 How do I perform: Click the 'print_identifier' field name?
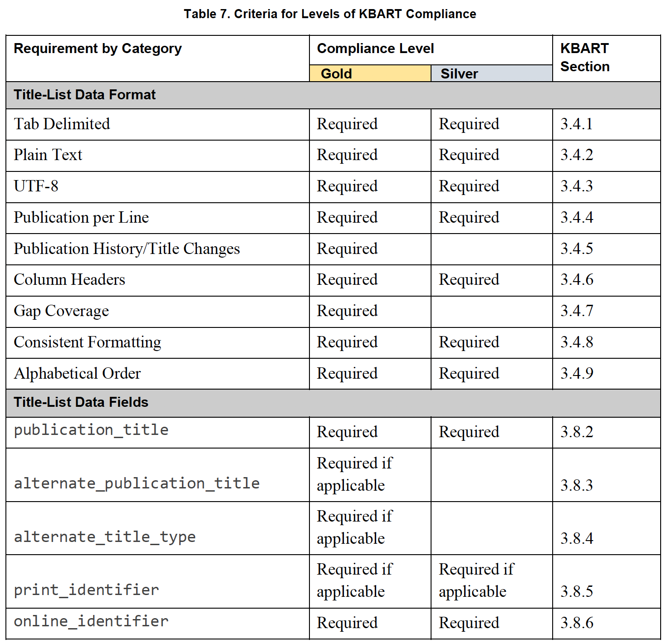[86, 590]
